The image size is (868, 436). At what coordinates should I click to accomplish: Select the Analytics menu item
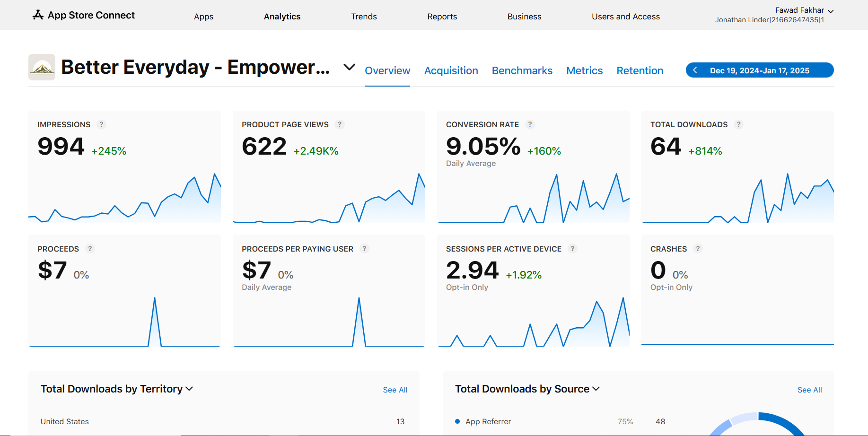click(x=282, y=17)
